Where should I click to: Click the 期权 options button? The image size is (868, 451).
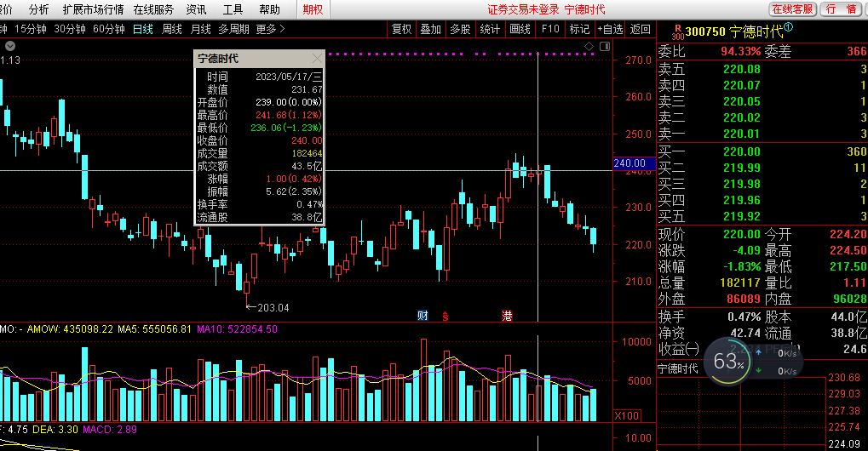coord(313,9)
